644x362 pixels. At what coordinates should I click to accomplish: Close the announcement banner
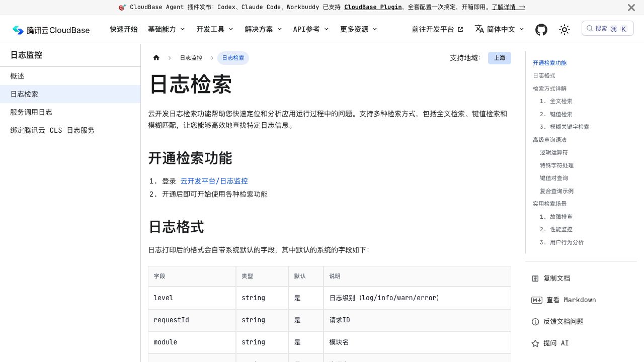click(631, 8)
